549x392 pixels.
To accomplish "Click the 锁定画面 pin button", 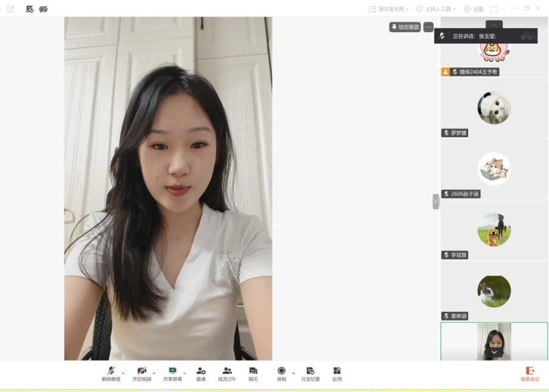I will [x=404, y=27].
